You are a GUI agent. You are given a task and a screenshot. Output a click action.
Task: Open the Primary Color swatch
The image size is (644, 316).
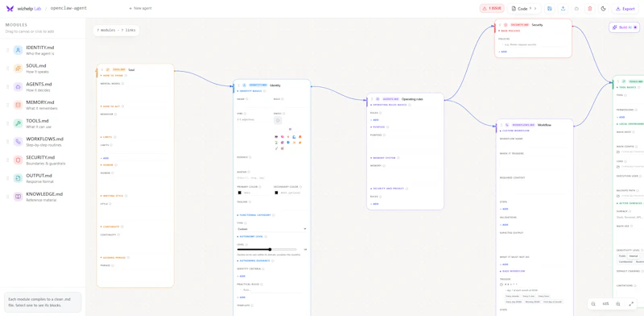pos(239,193)
